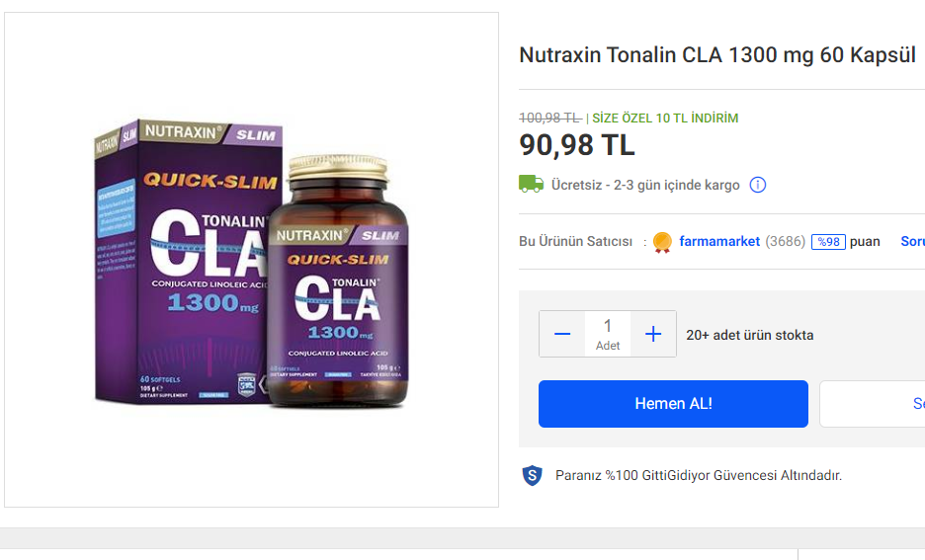Click the shipping info circle icon

coord(757,185)
